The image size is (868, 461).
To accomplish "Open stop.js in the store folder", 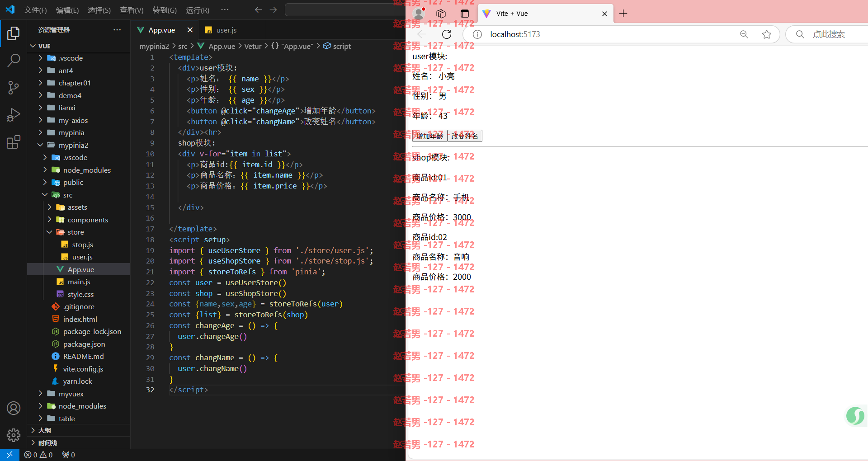I will pyautogui.click(x=79, y=245).
